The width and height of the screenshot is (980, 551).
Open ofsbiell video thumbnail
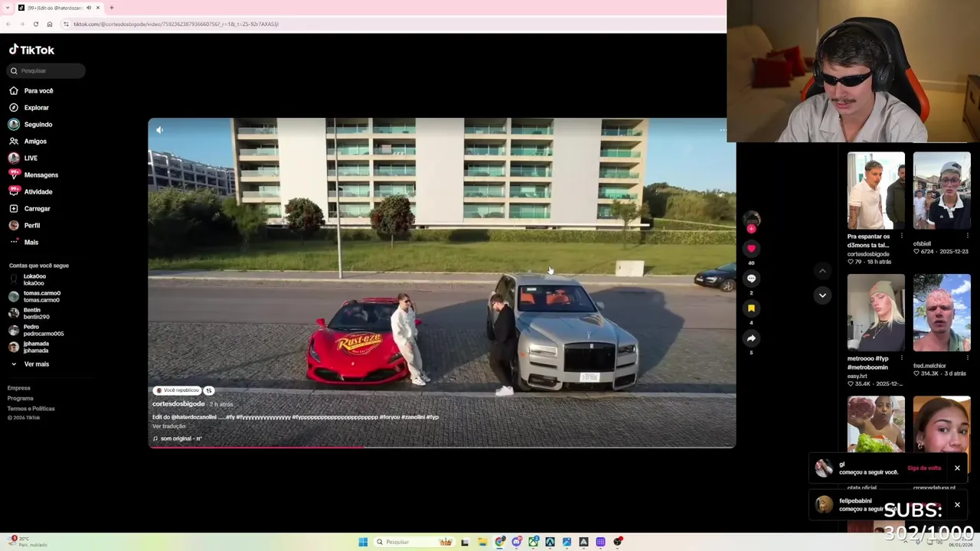pyautogui.click(x=942, y=191)
